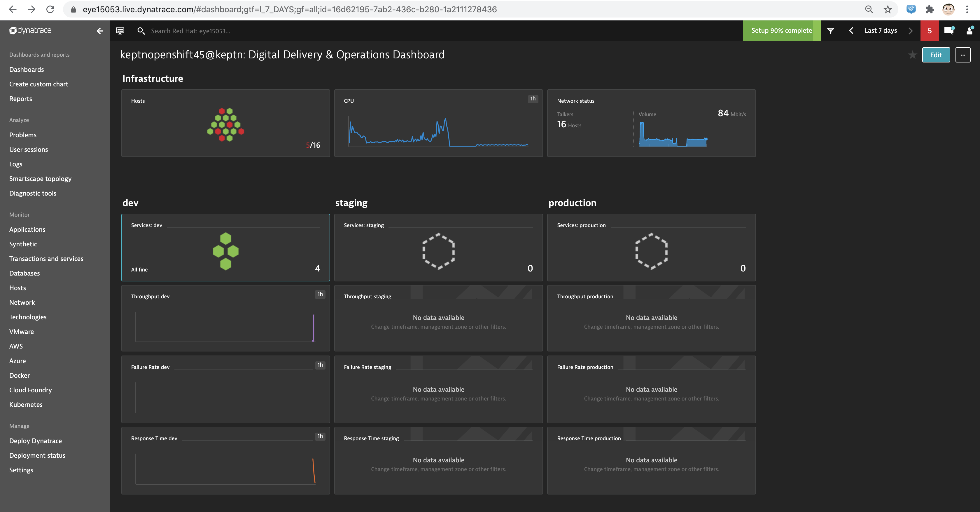Open Deployment status page

click(37, 456)
